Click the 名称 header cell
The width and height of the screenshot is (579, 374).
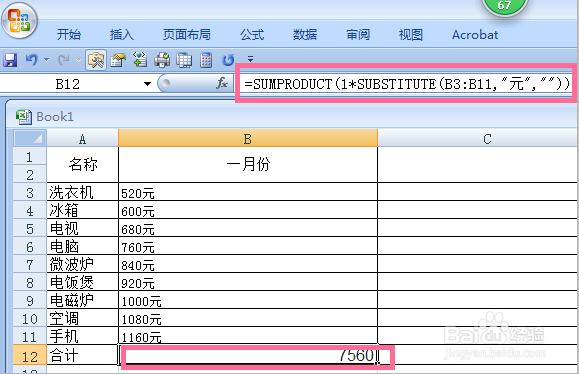[x=83, y=165]
